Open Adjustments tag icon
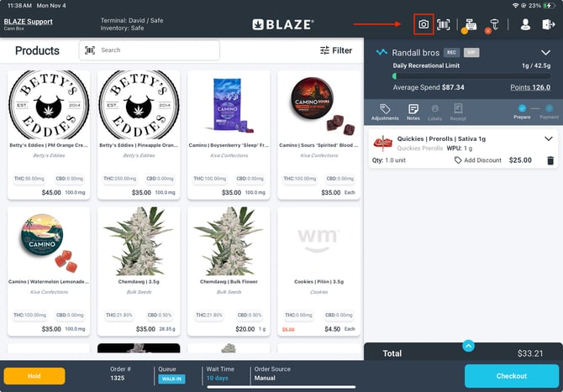Image resolution: width=563 pixels, height=392 pixels. (x=385, y=112)
